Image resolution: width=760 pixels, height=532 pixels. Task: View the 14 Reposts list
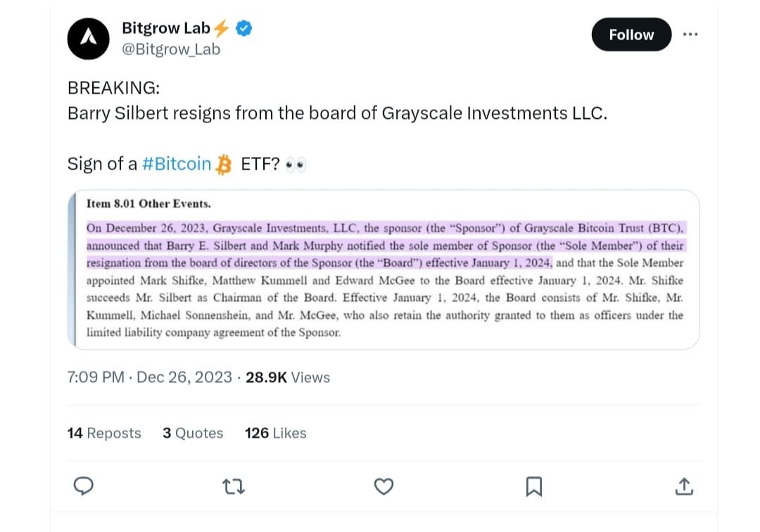click(104, 433)
